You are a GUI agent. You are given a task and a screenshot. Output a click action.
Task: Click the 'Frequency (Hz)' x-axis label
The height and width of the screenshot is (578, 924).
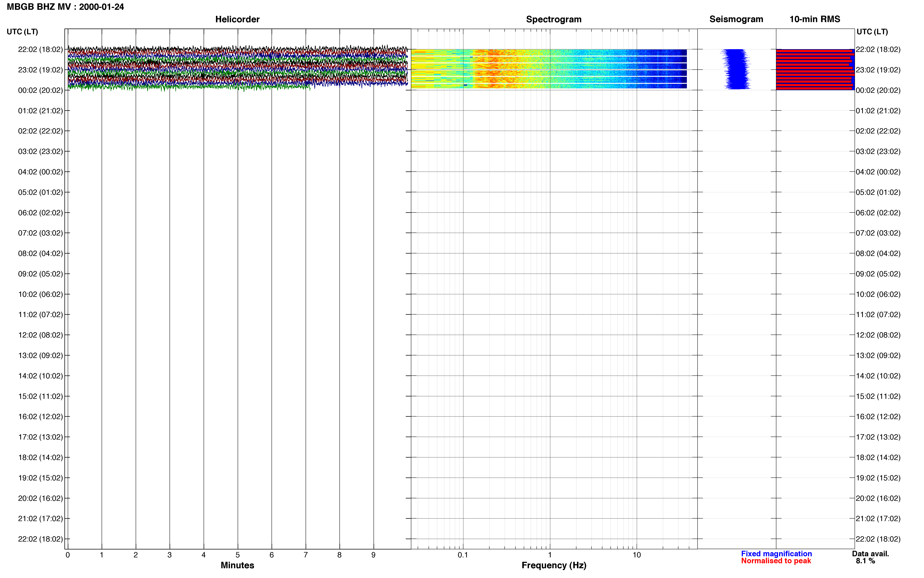(554, 565)
